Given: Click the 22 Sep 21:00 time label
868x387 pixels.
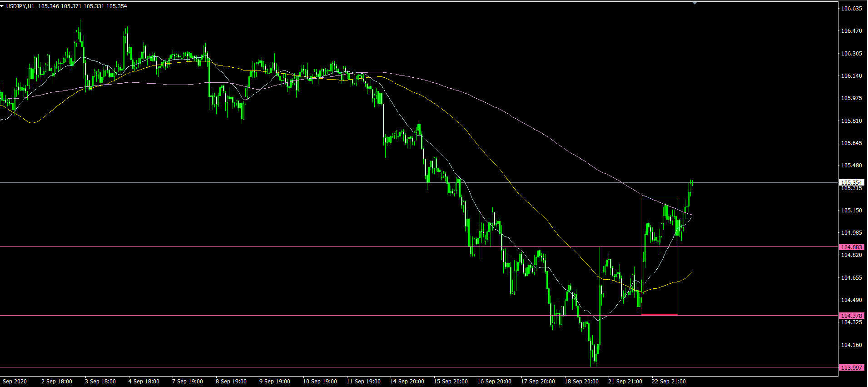Looking at the screenshot, I should point(669,382).
